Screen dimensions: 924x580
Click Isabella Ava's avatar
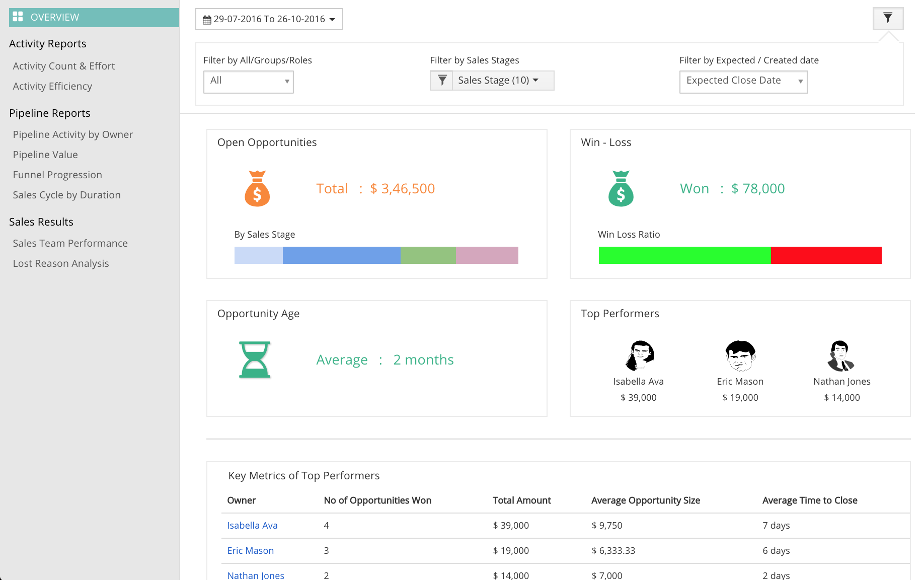[x=639, y=355]
